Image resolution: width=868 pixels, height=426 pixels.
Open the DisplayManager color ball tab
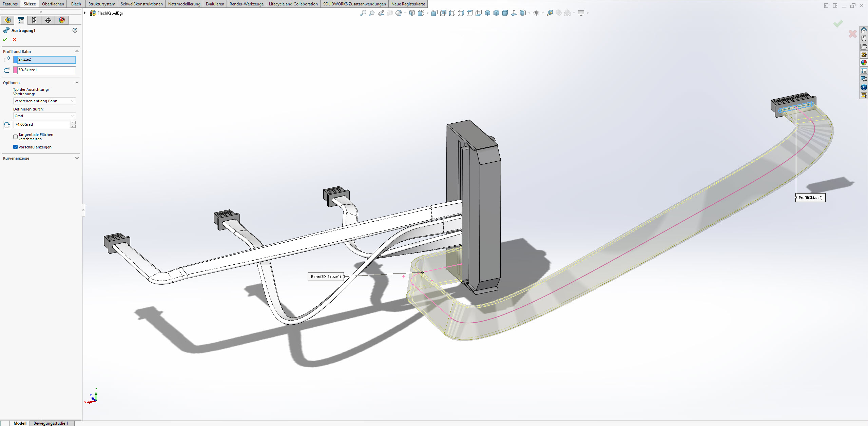click(x=62, y=20)
